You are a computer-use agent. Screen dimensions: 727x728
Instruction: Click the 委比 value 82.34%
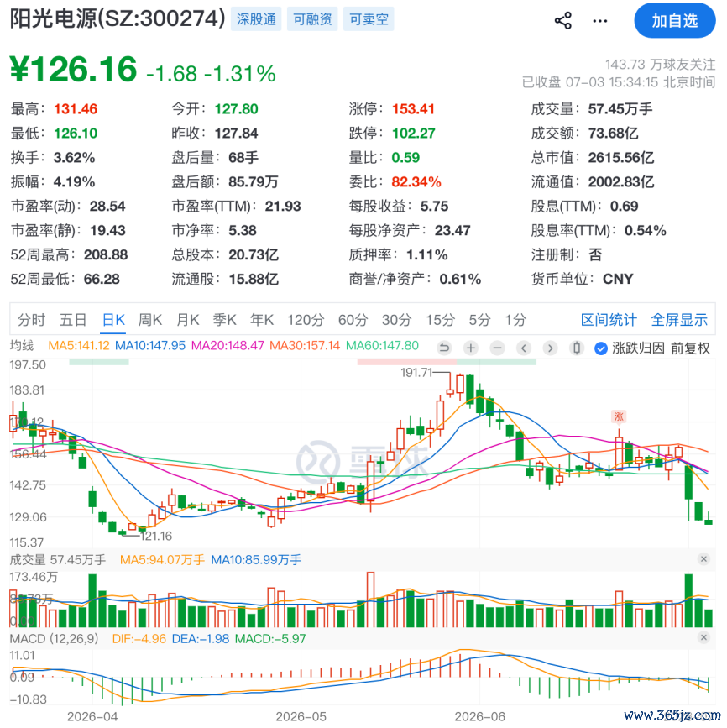(416, 181)
